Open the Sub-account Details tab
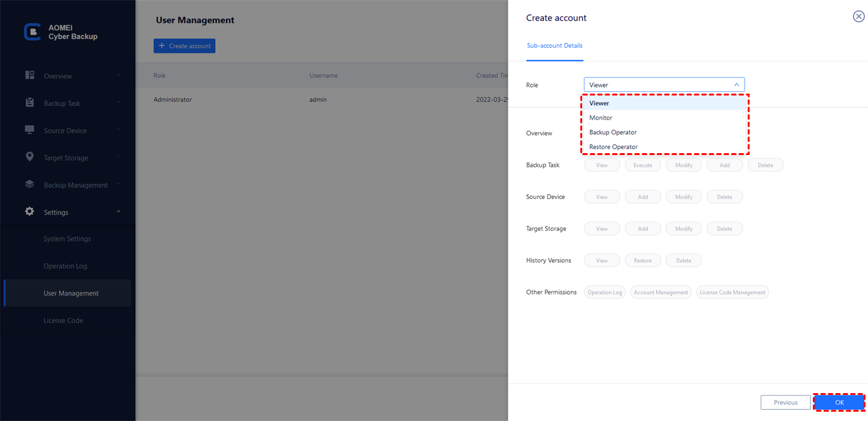868x421 pixels. (554, 46)
